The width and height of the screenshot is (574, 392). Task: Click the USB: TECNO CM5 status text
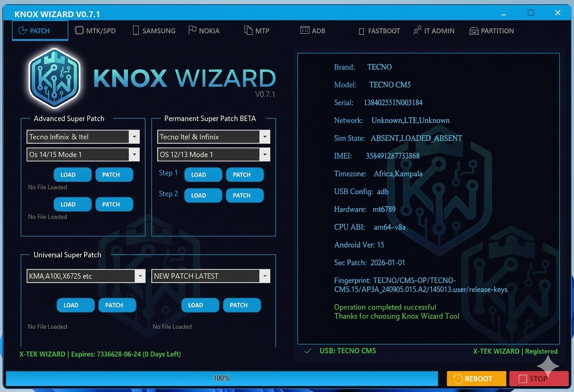coord(348,351)
